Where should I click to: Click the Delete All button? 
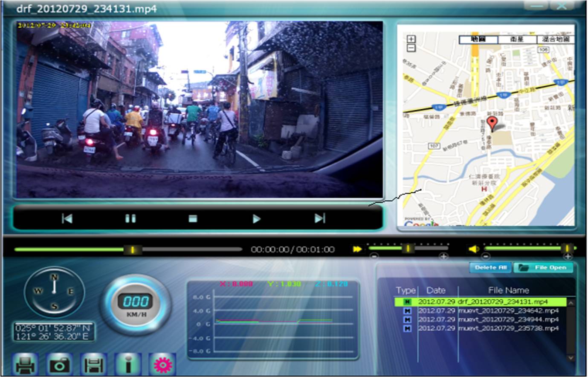(490, 268)
